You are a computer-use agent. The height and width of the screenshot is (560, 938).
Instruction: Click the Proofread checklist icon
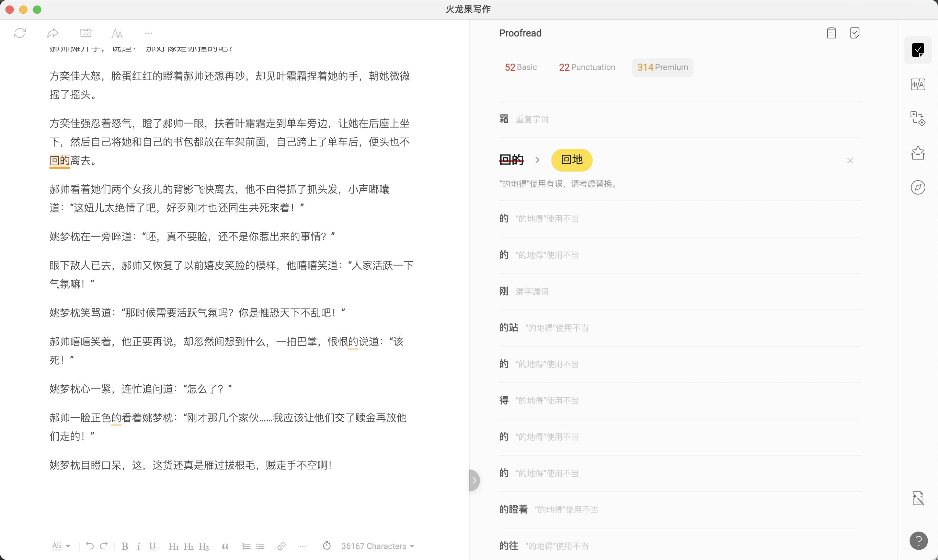[855, 33]
